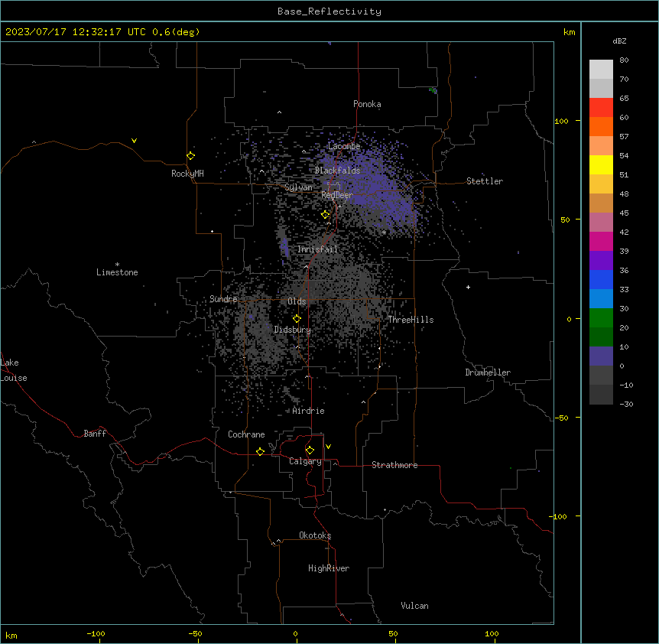Click the green 20-30 dBZ legend swatch
This screenshot has height=644, width=659.
pyautogui.click(x=601, y=318)
